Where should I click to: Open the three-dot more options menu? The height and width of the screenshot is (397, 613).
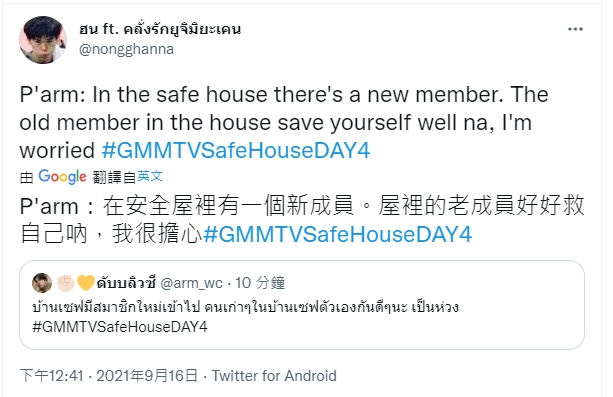[575, 29]
